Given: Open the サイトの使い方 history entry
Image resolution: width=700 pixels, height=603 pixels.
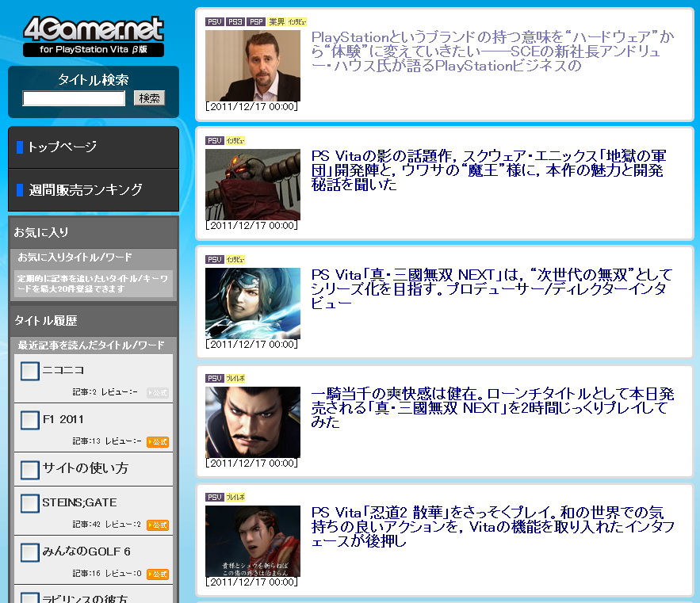Looking at the screenshot, I should click(x=86, y=468).
